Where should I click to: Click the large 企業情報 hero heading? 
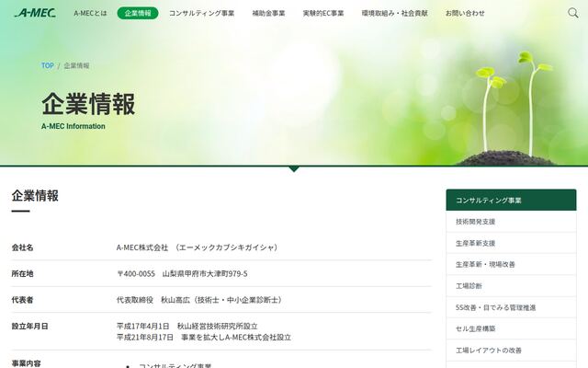tap(88, 104)
